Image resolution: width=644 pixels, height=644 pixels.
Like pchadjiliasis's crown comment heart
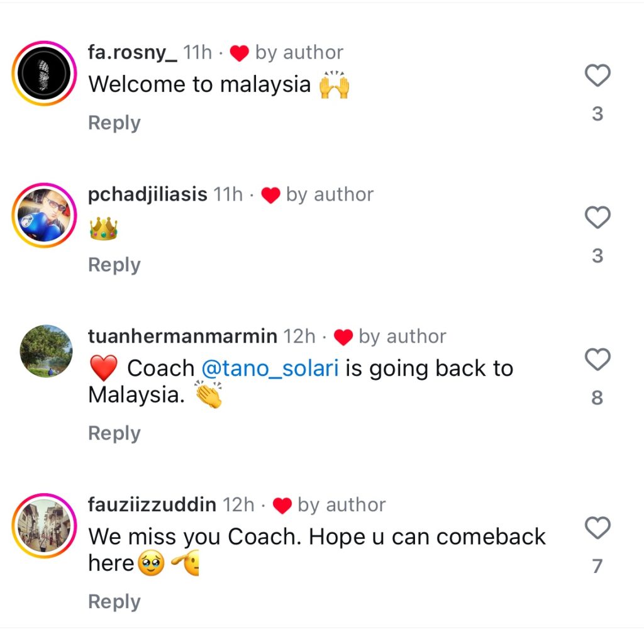[597, 217]
